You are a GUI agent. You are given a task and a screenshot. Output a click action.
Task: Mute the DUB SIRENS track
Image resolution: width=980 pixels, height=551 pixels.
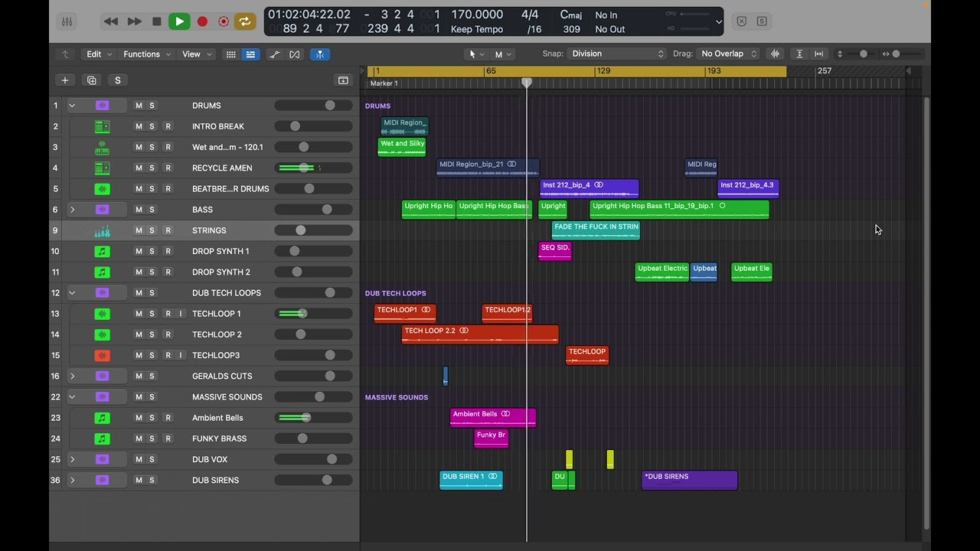[139, 481]
